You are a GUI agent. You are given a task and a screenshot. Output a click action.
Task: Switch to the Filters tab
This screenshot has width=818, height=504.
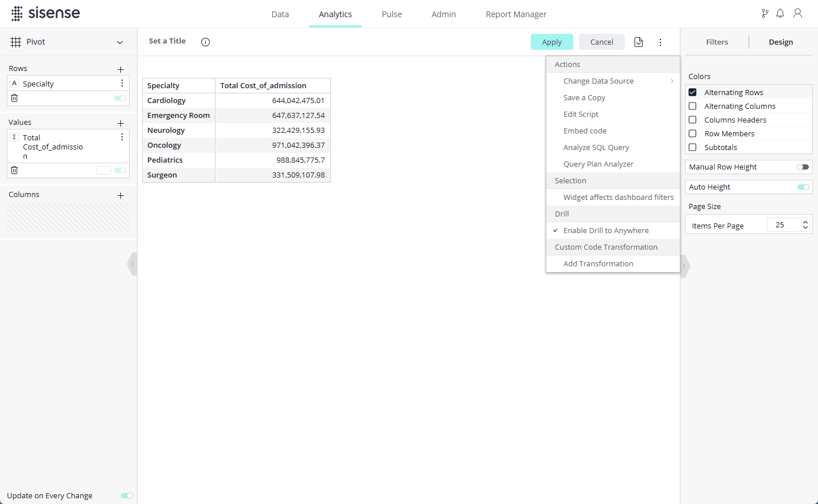tap(717, 42)
